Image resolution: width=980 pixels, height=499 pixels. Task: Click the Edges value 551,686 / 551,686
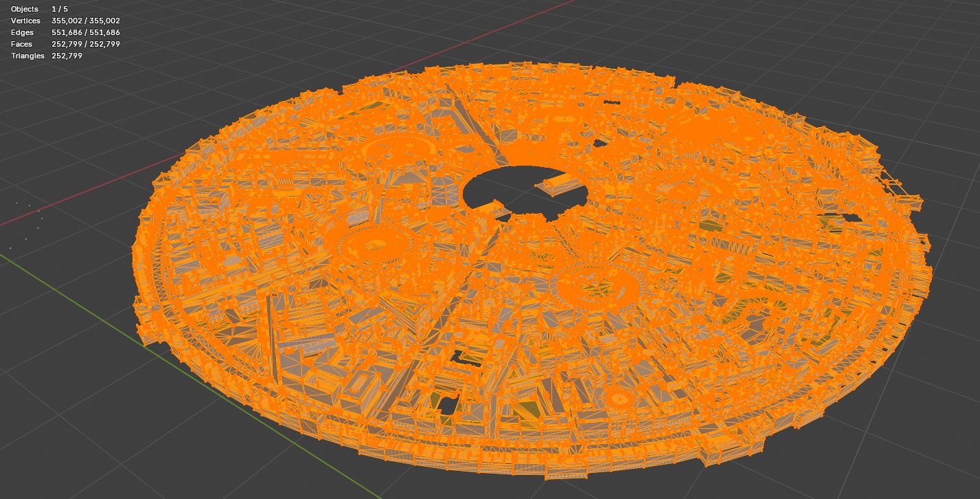(x=86, y=32)
